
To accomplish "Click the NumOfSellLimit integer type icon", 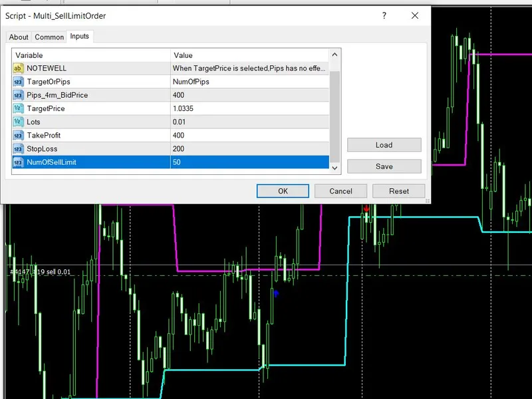I will point(18,162).
